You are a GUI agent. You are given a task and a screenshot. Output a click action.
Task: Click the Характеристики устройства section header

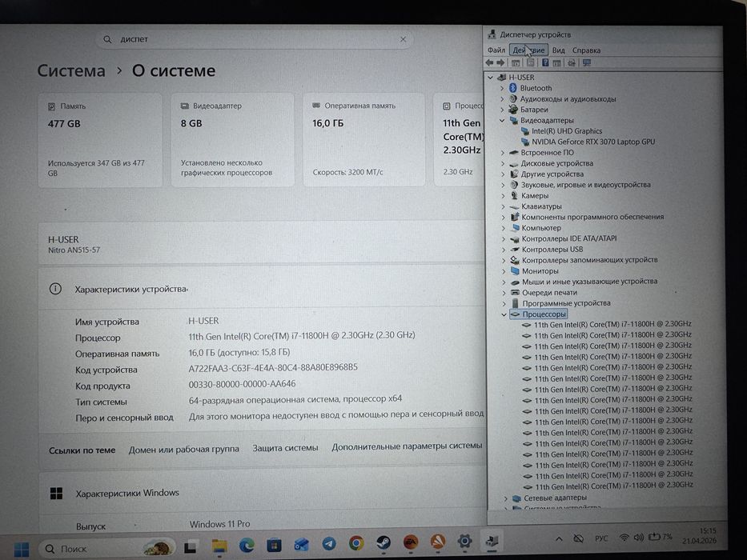point(262,289)
